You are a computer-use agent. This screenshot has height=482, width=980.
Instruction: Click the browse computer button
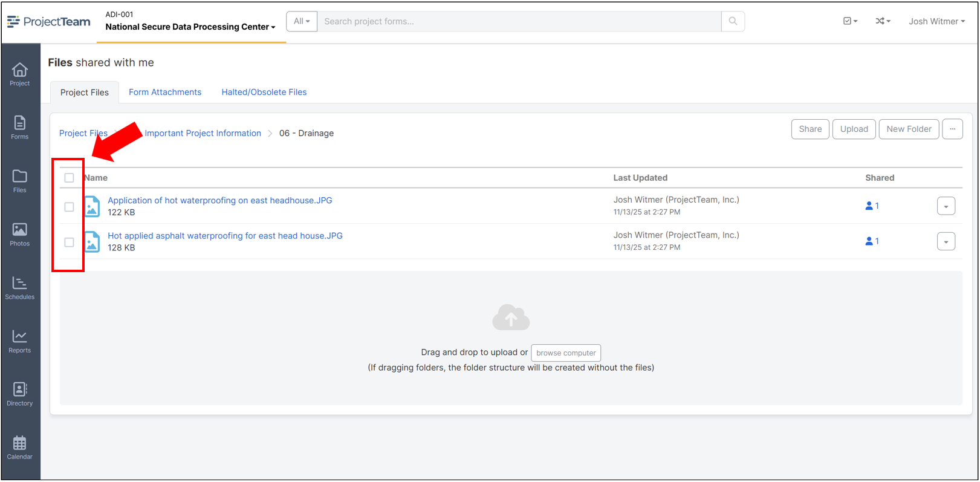tap(566, 353)
